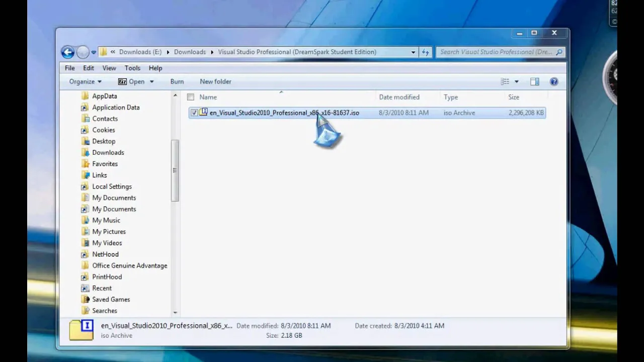Screen dimensions: 644x362
Task: Select Local Settings in the sidebar
Action: coord(112,187)
